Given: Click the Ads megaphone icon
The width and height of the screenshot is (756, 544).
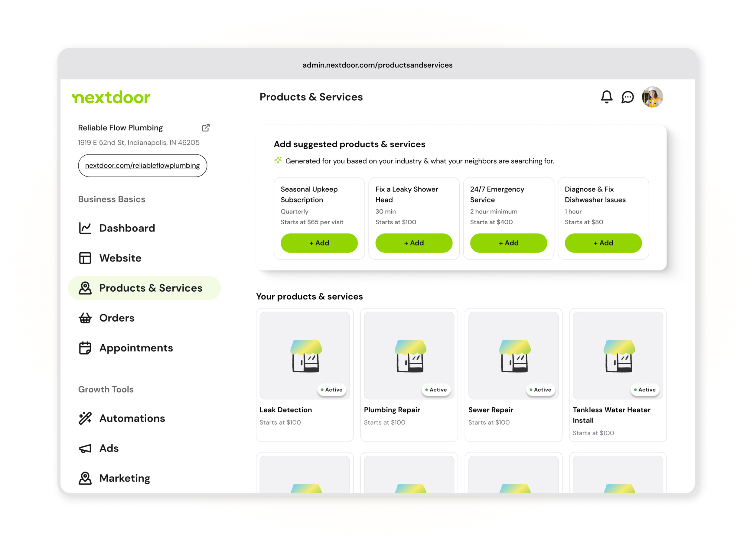Looking at the screenshot, I should tap(85, 448).
